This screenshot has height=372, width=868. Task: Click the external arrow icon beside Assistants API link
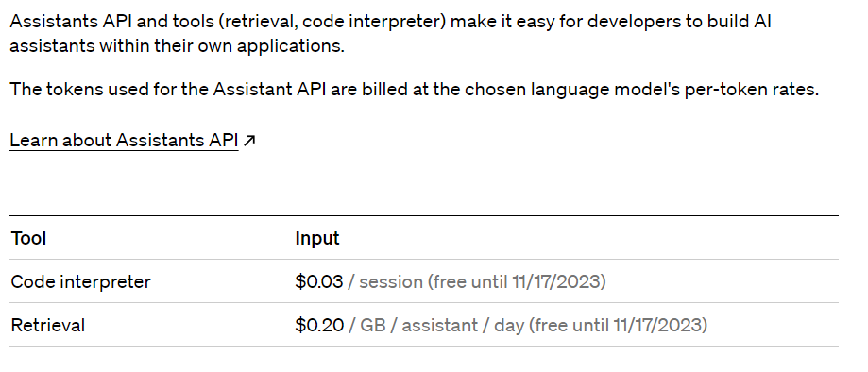point(249,141)
